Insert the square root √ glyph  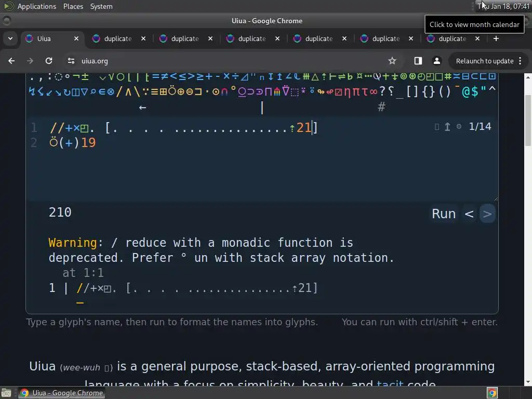[111, 77]
